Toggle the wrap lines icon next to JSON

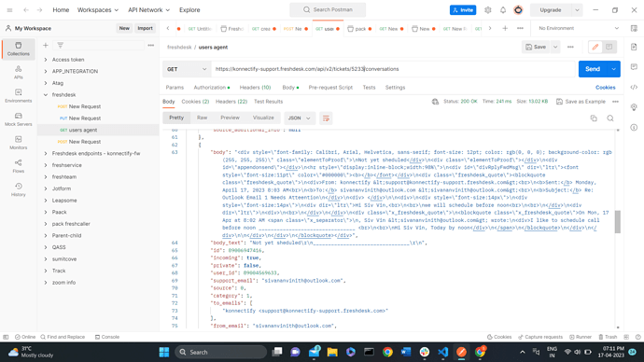pos(326,118)
